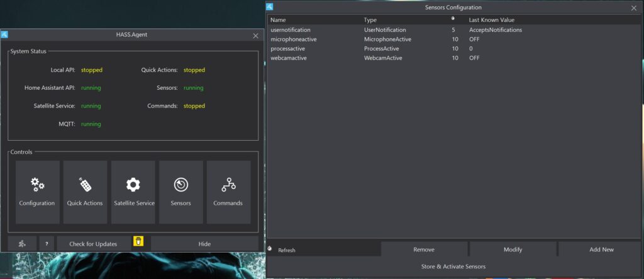This screenshot has height=279, width=644.
Task: Open Configuration in HASS.Agent controls
Action: click(x=37, y=192)
